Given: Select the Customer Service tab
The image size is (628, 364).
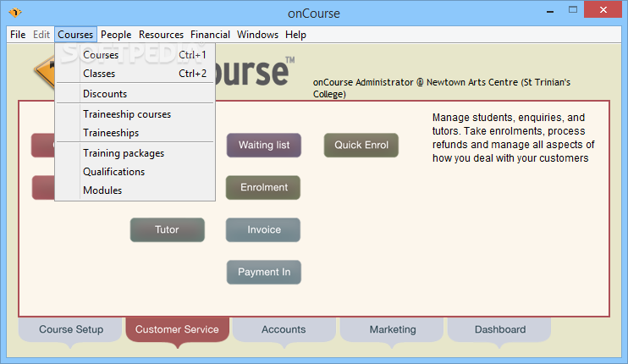Looking at the screenshot, I should coord(178,329).
